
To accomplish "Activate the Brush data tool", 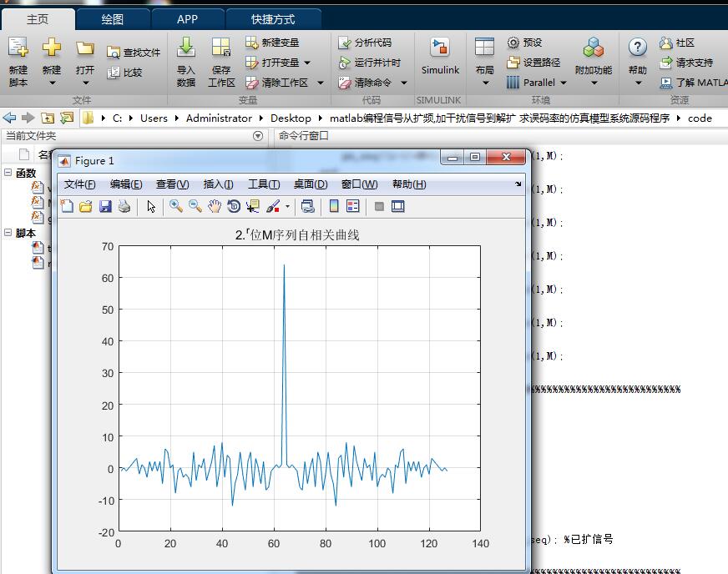I will click(273, 206).
